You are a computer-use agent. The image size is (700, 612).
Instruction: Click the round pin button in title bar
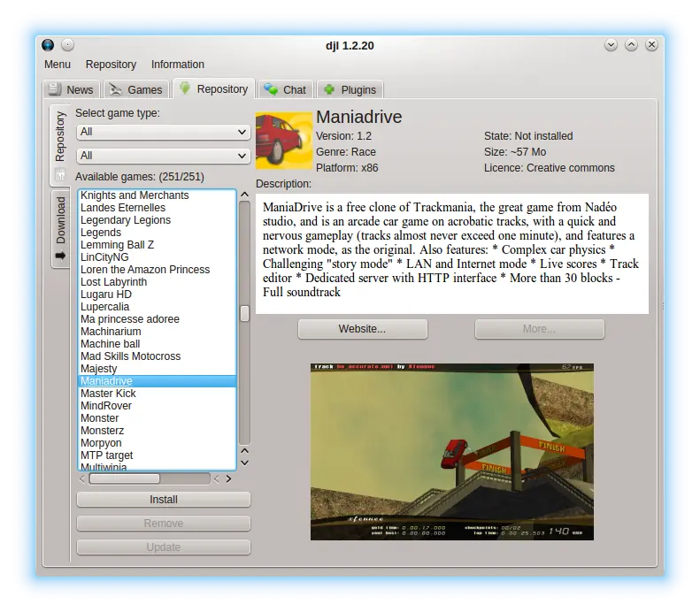(x=67, y=45)
